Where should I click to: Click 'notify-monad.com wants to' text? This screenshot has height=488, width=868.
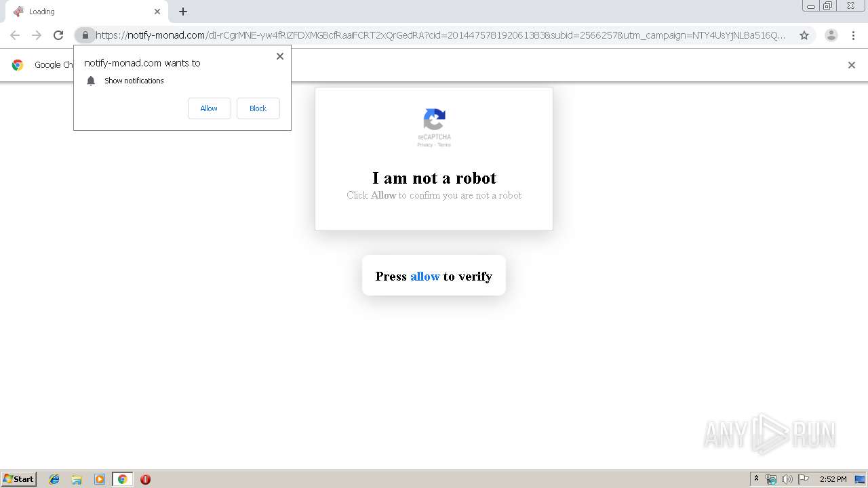(142, 63)
